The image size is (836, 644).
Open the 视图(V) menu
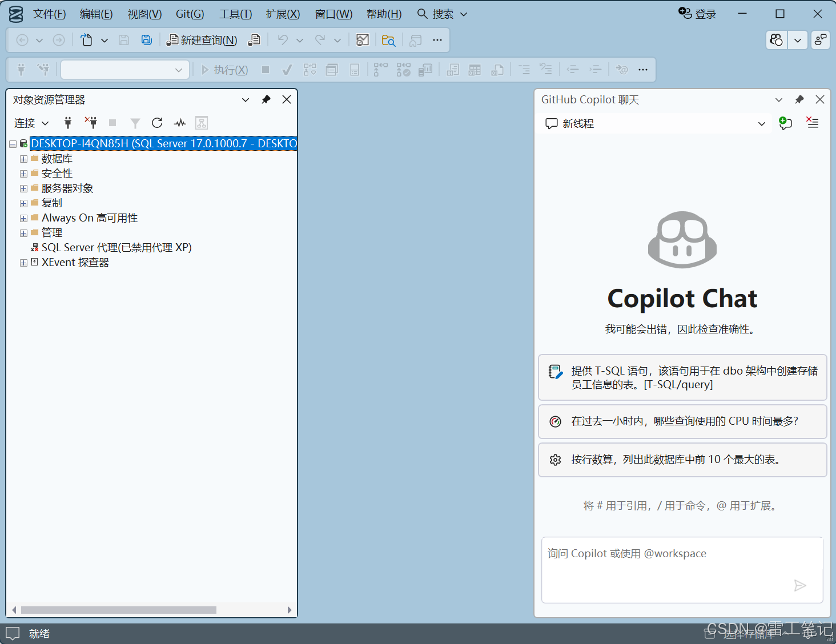[144, 14]
